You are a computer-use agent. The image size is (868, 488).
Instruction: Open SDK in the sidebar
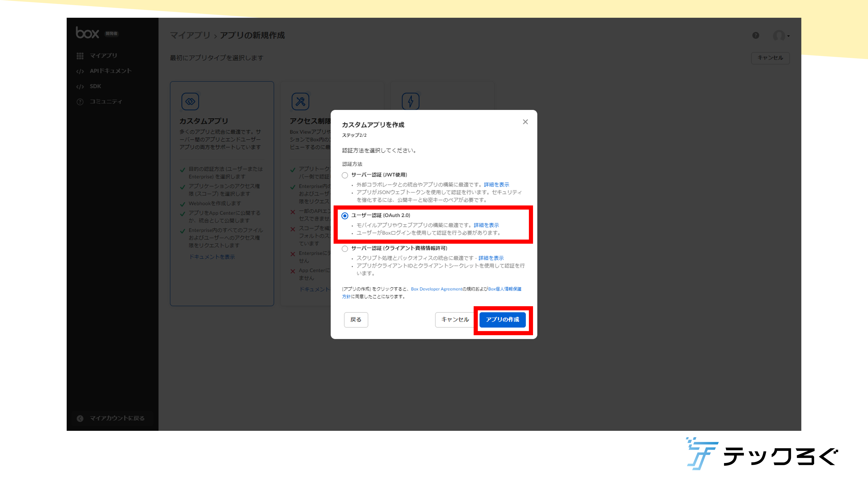(x=95, y=87)
